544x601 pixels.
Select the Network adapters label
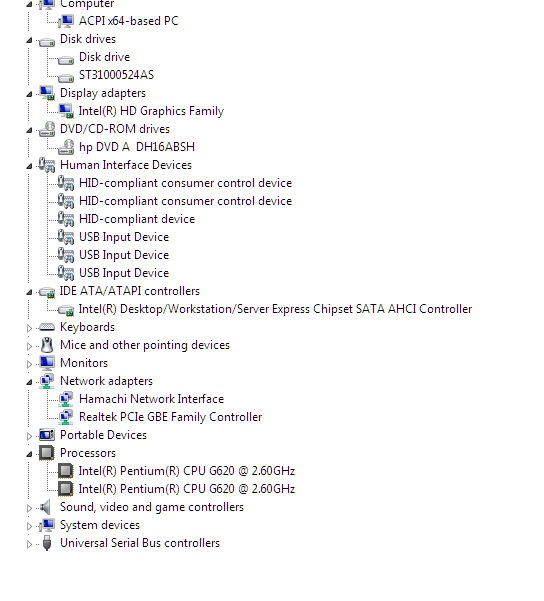(106, 381)
